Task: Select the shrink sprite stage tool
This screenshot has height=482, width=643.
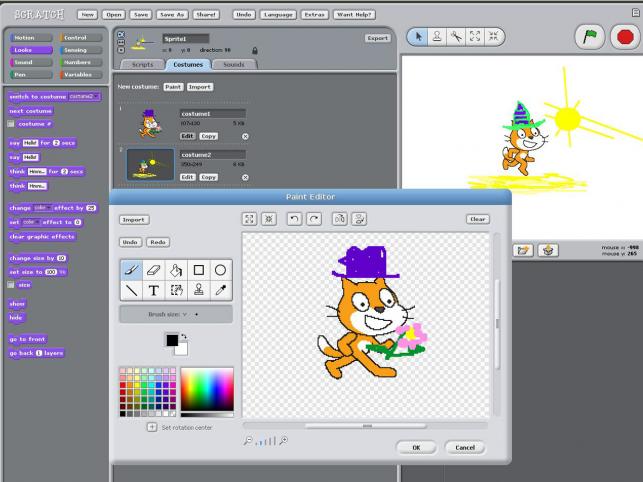Action: (x=493, y=37)
